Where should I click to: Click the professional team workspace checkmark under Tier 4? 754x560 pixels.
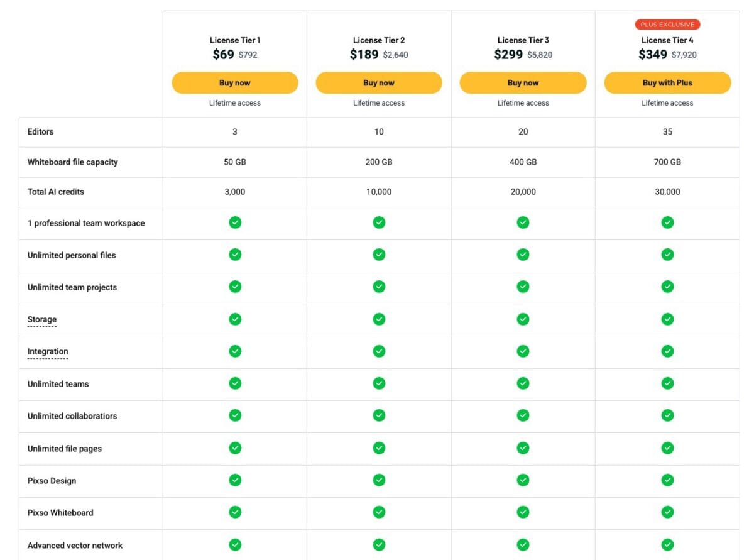[667, 222]
